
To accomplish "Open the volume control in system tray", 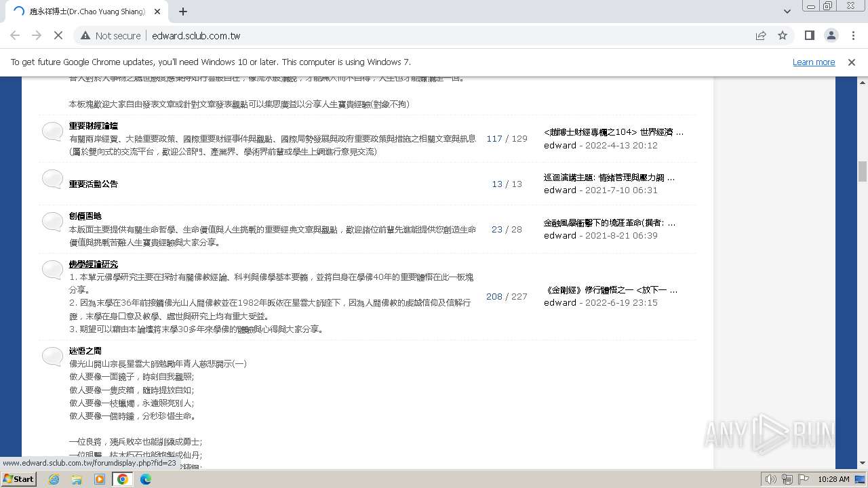I will [x=770, y=479].
